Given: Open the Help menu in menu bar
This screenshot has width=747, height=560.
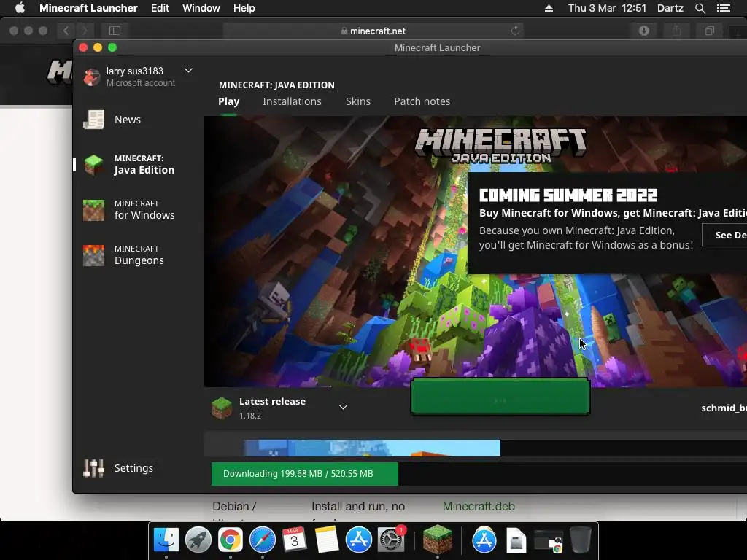Looking at the screenshot, I should click(x=244, y=8).
